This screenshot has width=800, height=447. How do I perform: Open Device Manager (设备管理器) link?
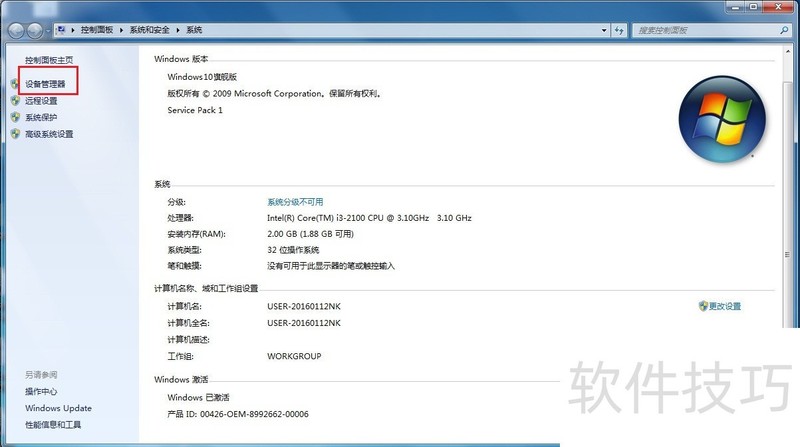coord(45,84)
